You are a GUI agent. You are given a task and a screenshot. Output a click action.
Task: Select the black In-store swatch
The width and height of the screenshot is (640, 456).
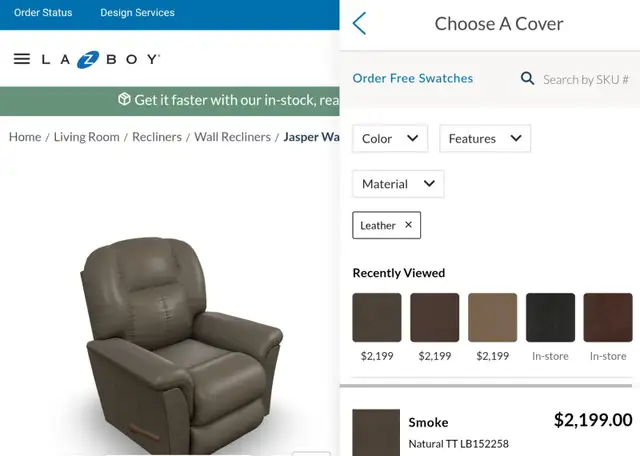pos(550,317)
